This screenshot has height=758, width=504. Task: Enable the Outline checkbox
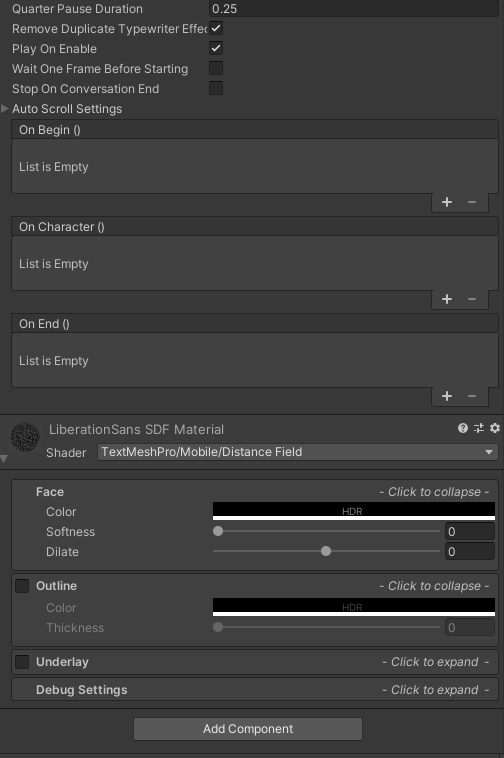[x=22, y=585]
